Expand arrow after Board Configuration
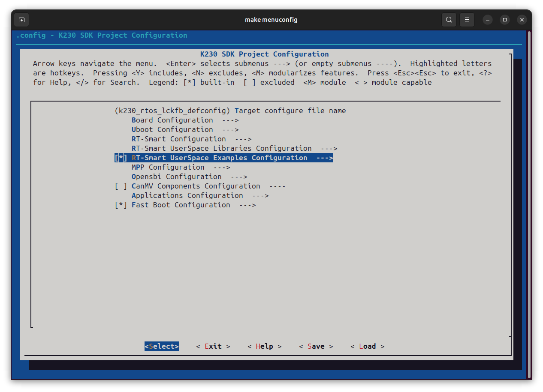 coord(230,120)
